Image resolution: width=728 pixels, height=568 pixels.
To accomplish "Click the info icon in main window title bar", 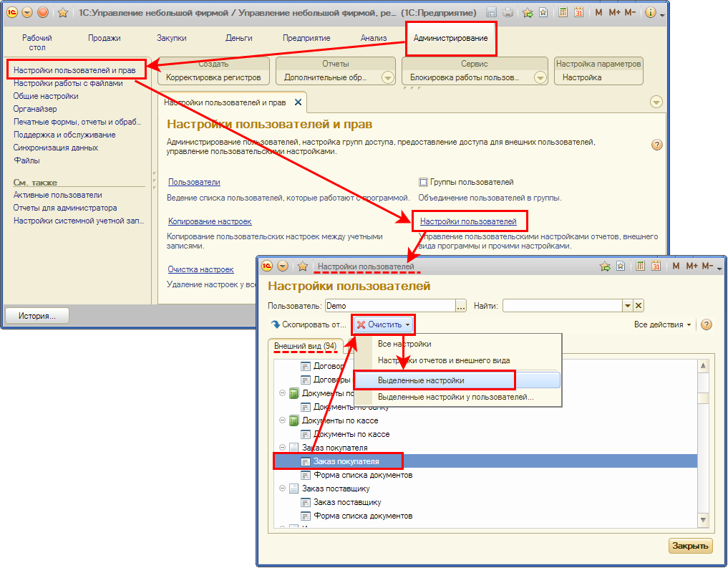I will (x=651, y=13).
